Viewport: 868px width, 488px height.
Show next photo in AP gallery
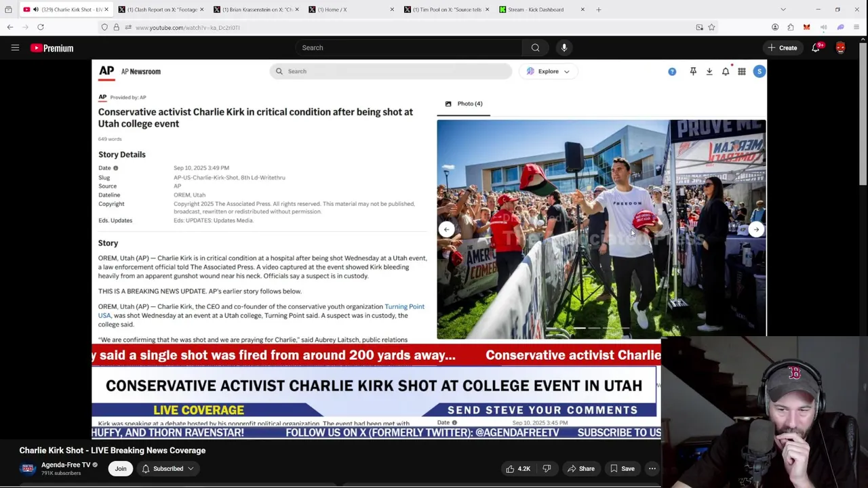(x=756, y=230)
